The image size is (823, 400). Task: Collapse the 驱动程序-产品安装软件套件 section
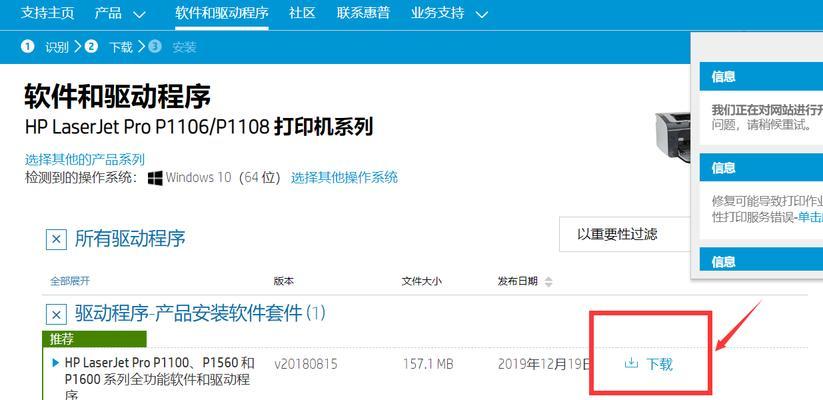(56, 315)
